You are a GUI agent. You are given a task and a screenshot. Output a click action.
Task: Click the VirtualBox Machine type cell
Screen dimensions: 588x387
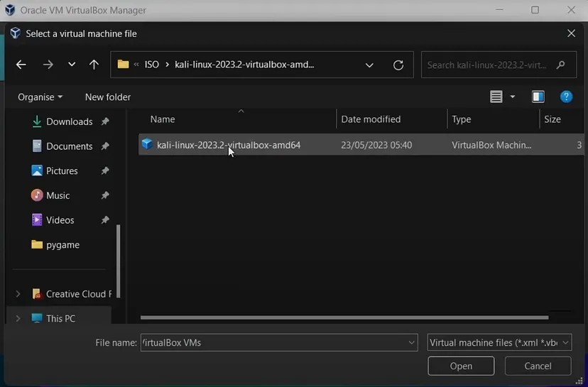tap(491, 145)
